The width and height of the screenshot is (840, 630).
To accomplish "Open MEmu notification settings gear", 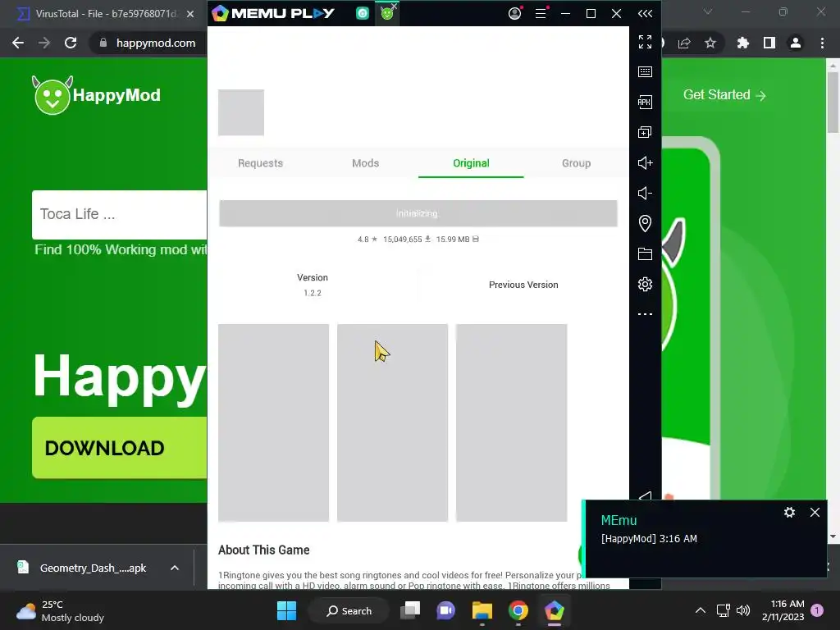I will pyautogui.click(x=789, y=512).
